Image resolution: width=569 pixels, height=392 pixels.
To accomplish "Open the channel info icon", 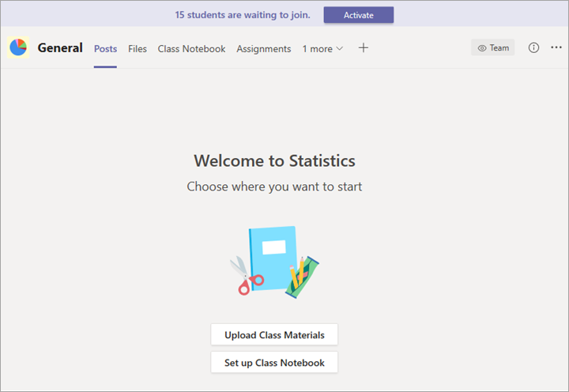I will (533, 48).
